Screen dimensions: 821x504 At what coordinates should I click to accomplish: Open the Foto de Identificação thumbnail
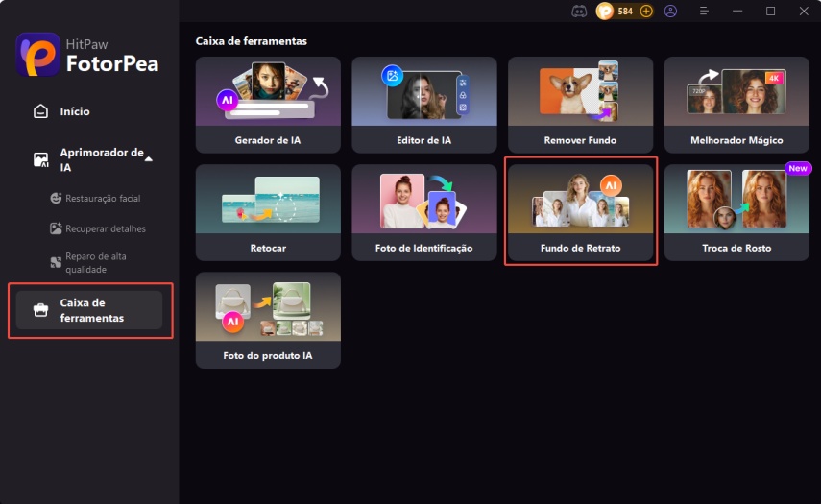(424, 200)
